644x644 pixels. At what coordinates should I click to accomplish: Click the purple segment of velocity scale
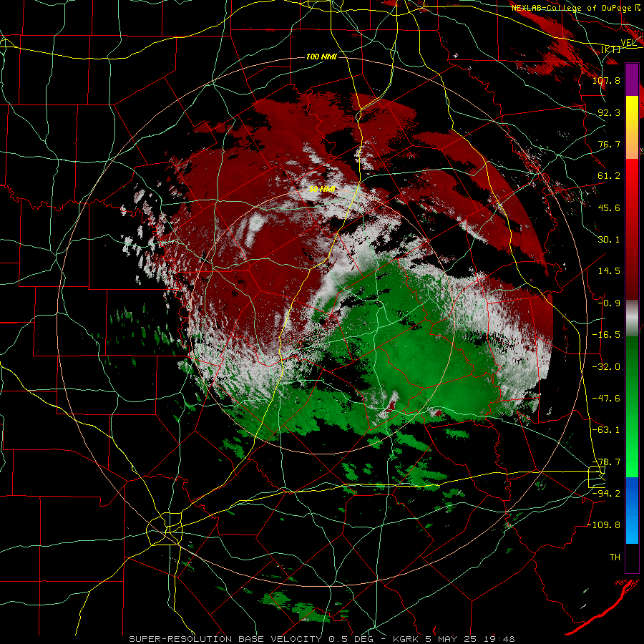coord(632,79)
